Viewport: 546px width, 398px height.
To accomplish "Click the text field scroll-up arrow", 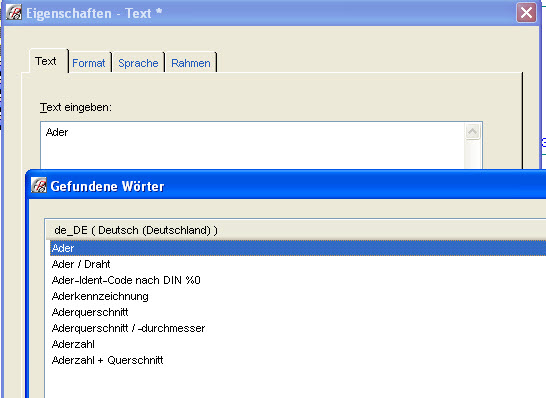I will click(x=473, y=132).
